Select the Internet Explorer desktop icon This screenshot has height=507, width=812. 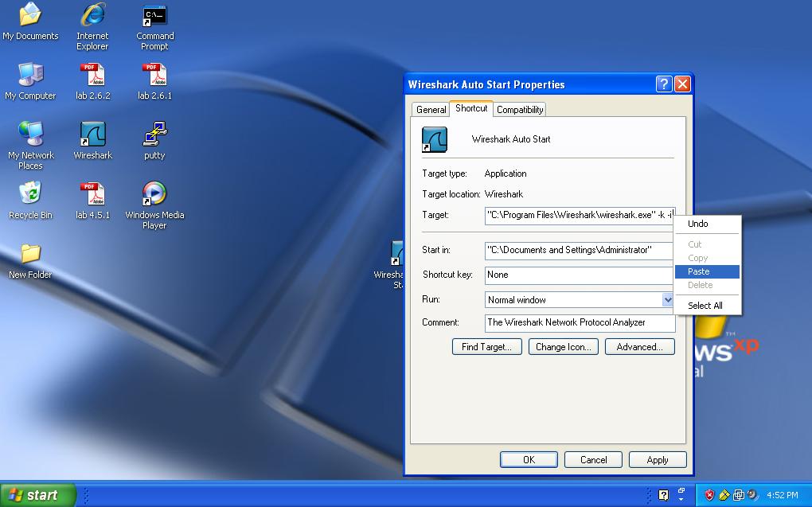coord(92,26)
